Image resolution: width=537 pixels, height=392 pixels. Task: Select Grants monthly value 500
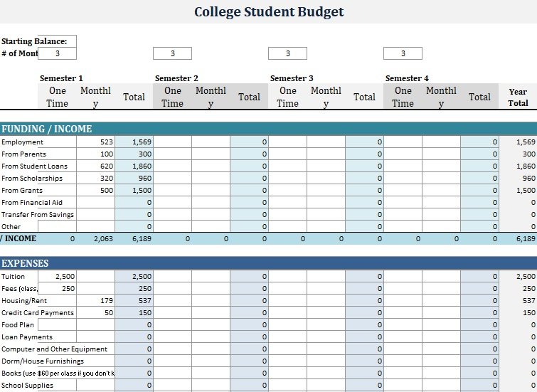pyautogui.click(x=95, y=190)
